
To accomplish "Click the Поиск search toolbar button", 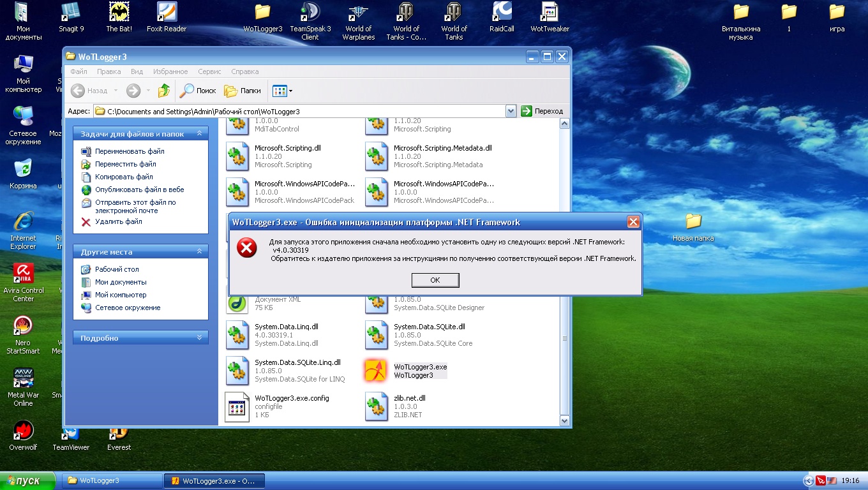I will point(198,91).
